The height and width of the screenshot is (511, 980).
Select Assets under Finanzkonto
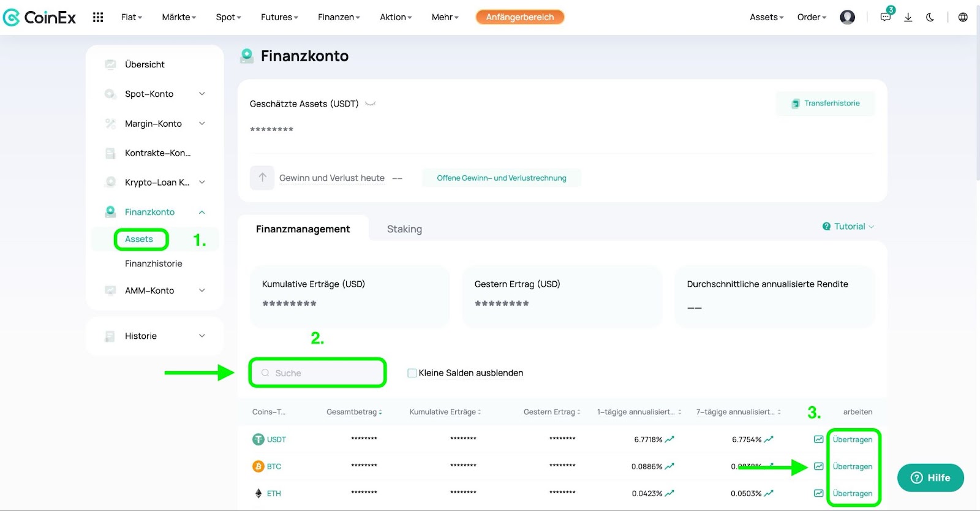pyautogui.click(x=139, y=239)
